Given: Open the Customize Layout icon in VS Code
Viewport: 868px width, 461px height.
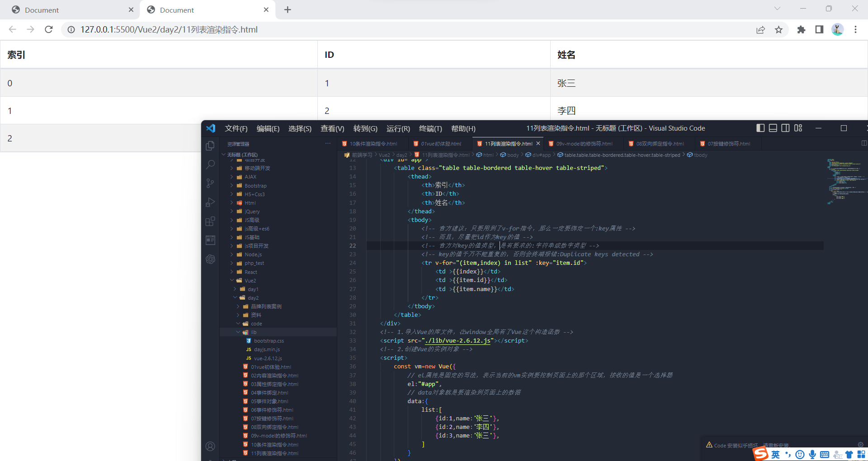Looking at the screenshot, I should tap(798, 128).
